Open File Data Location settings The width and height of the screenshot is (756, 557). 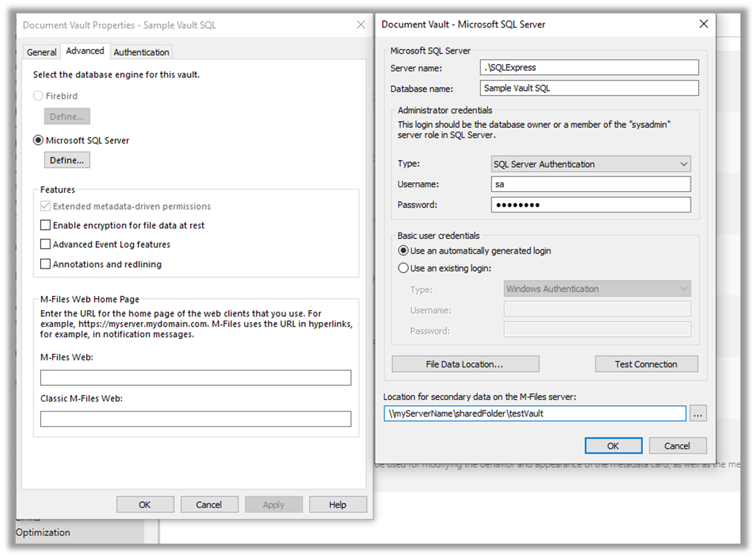pyautogui.click(x=465, y=364)
